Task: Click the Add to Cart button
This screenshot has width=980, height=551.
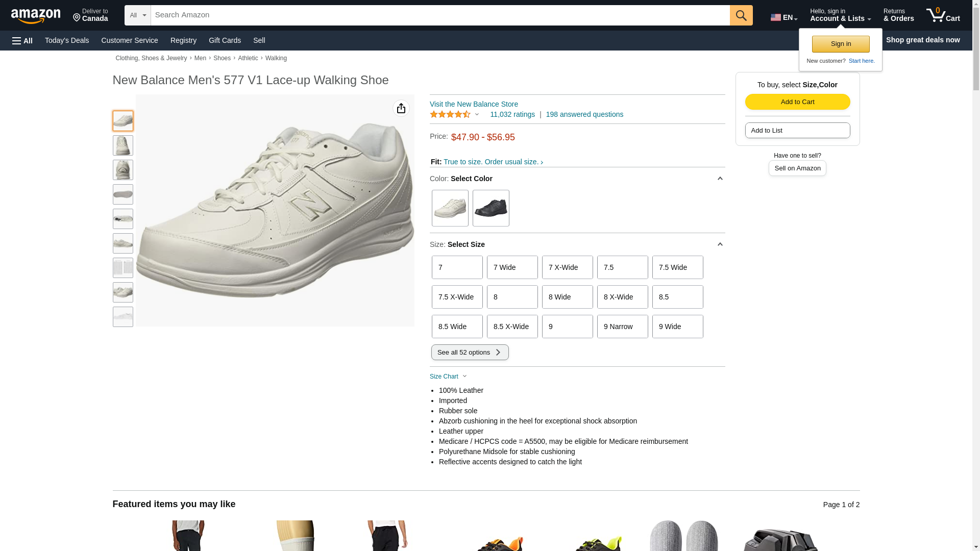Action: [x=797, y=102]
